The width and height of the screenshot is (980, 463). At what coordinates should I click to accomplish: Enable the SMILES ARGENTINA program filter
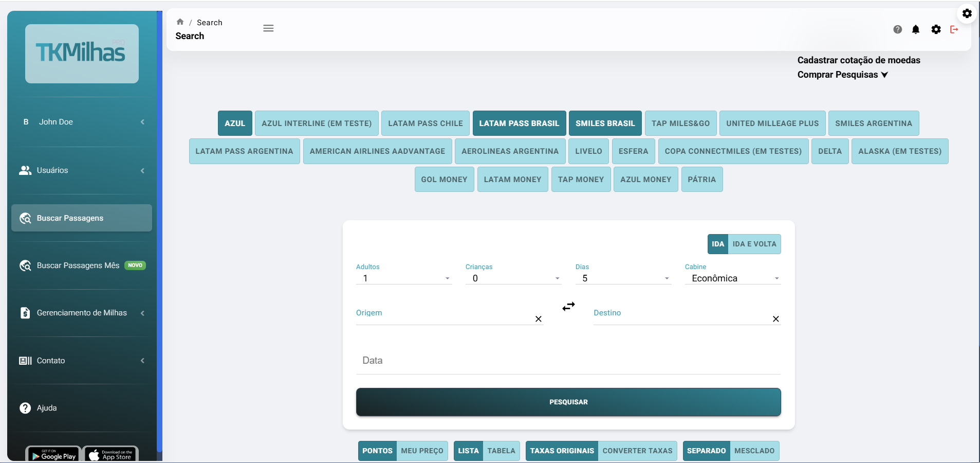tap(874, 123)
